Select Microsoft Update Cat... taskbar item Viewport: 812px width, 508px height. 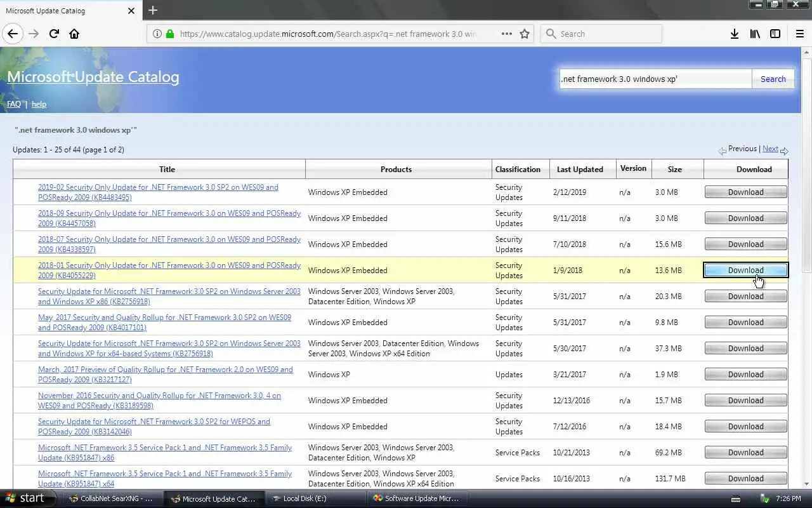pyautogui.click(x=214, y=498)
